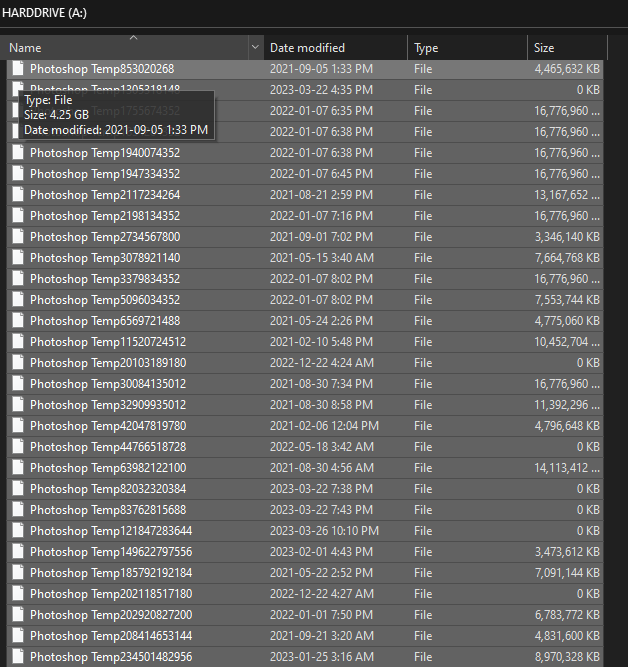The image size is (628, 667).
Task: Select file name Photoshop Temp234501482956
Action: (111, 656)
